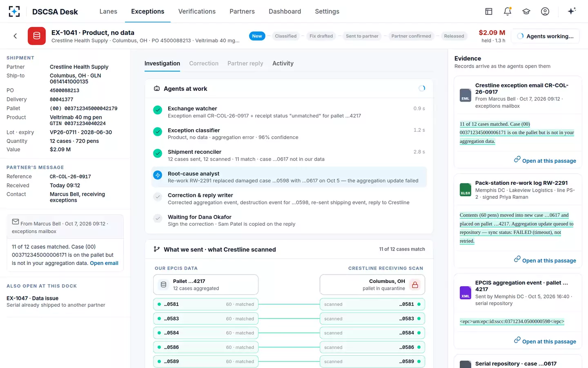Open passage in Crestline exception email card
This screenshot has height=368, width=588.
point(545,160)
